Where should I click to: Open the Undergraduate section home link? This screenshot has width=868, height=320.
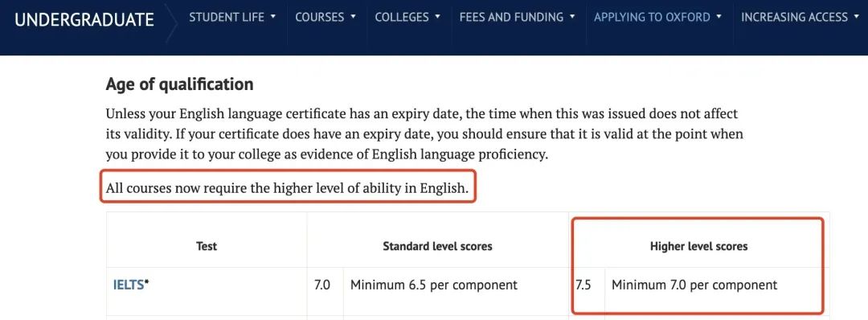[x=84, y=20]
